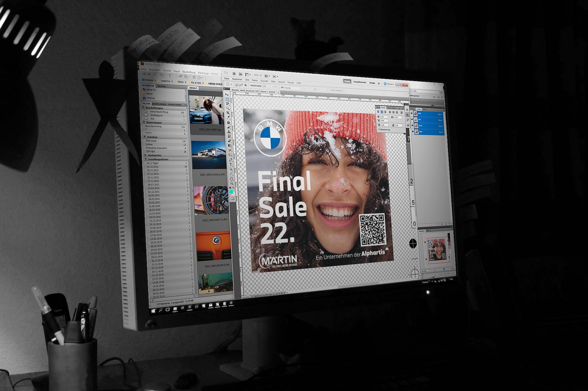Select the Lasso tool
The image size is (588, 391).
(x=228, y=104)
